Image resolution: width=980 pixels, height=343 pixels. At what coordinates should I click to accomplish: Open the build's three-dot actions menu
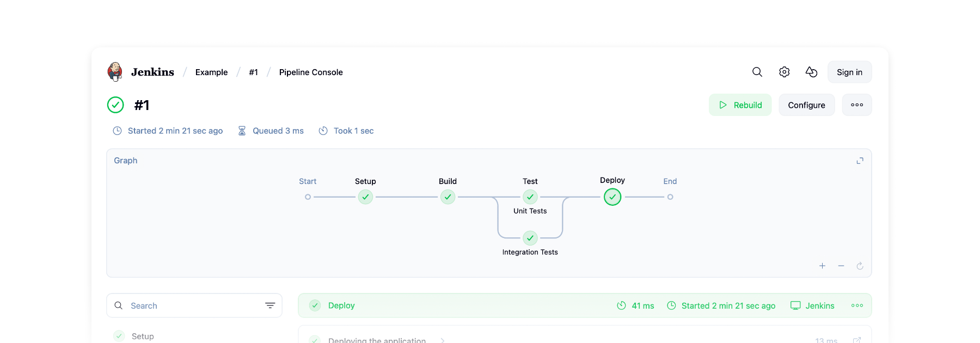[x=856, y=105]
